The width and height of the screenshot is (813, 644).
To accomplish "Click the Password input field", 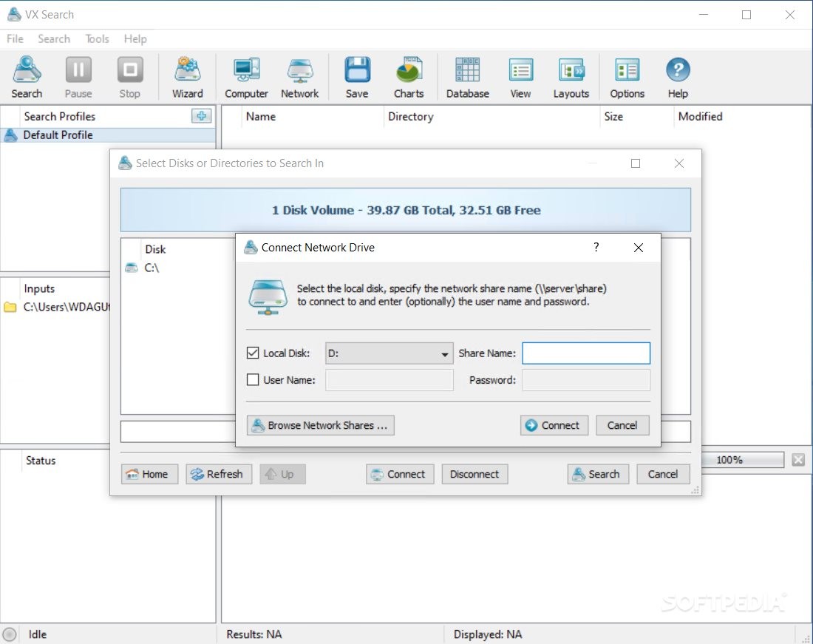I will pyautogui.click(x=586, y=380).
